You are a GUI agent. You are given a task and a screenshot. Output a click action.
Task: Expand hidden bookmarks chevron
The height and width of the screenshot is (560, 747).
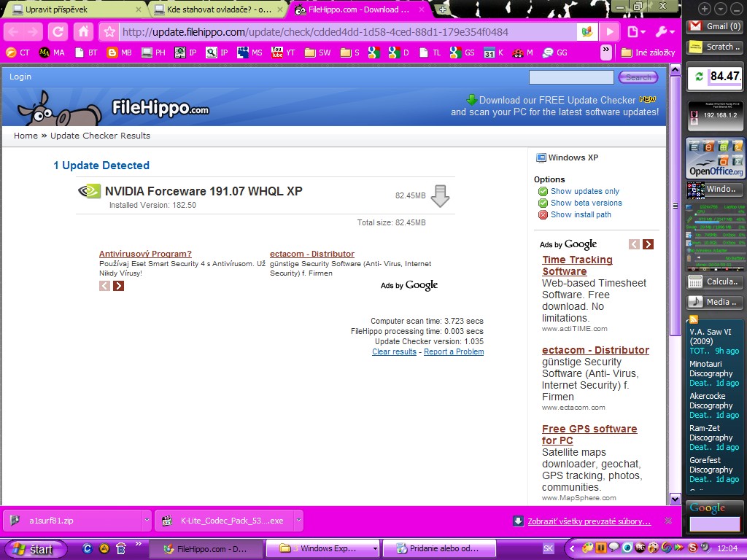(x=606, y=51)
